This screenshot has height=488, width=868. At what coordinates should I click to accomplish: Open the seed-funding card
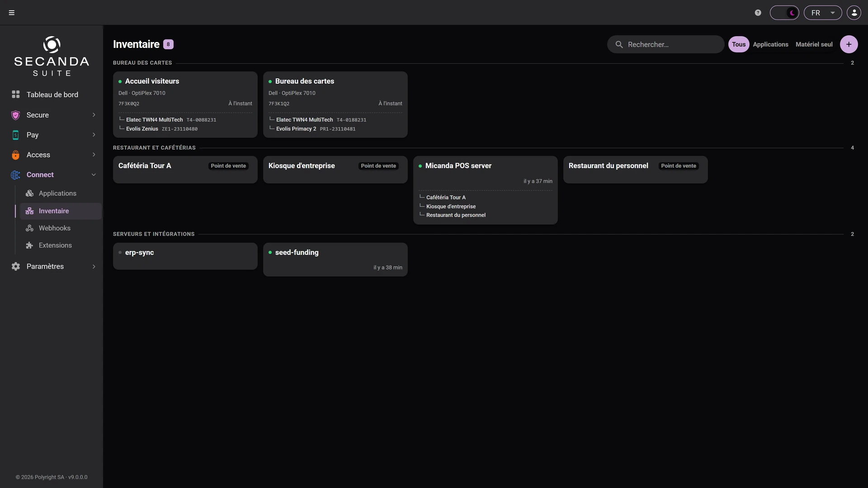[335, 259]
